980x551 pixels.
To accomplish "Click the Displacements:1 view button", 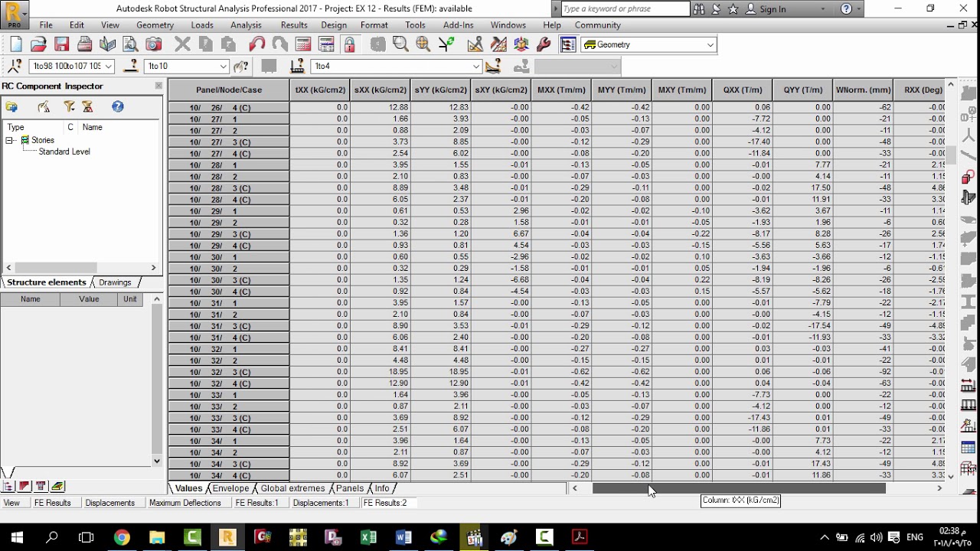I will pos(320,503).
